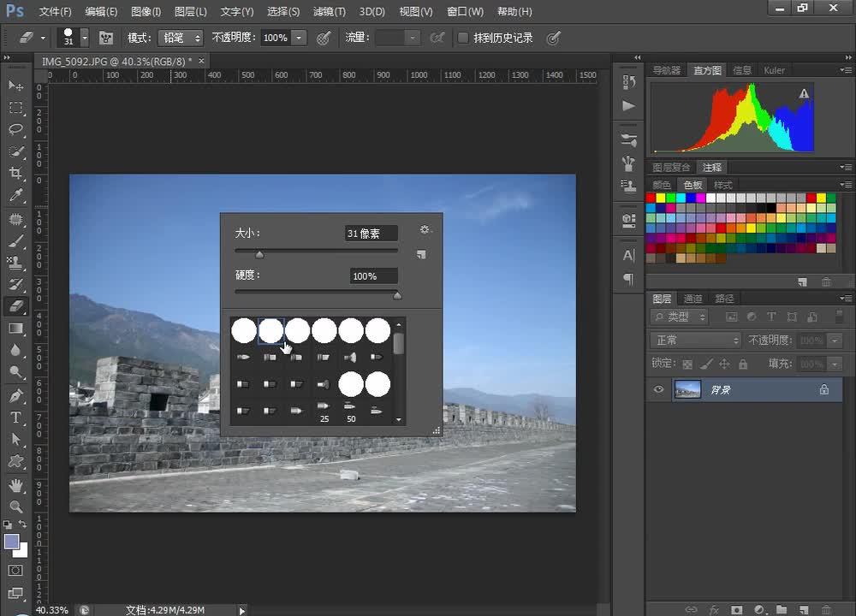Open the 图像(I) menu

pyautogui.click(x=146, y=11)
